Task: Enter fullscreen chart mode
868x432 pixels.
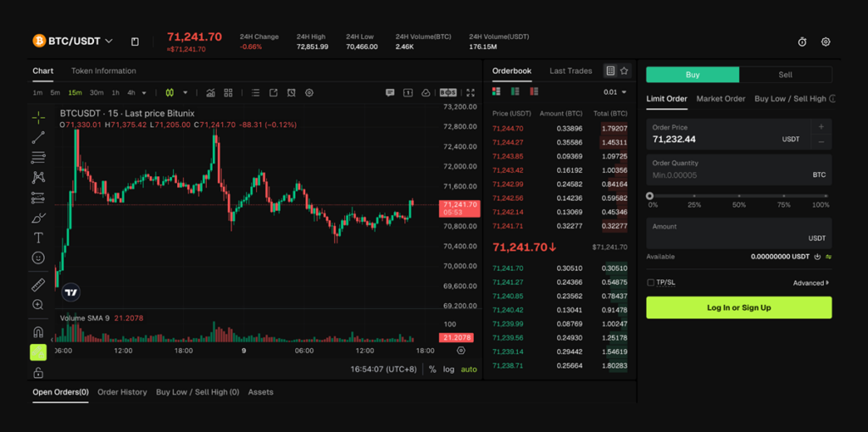Action: click(x=470, y=93)
